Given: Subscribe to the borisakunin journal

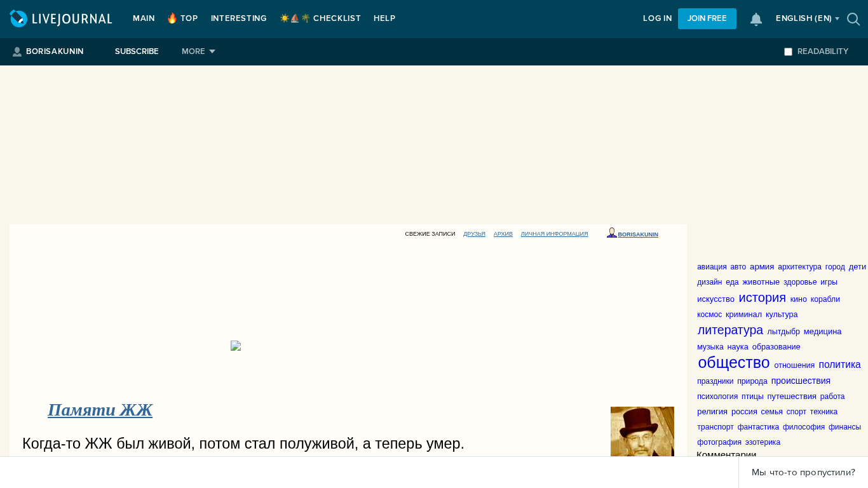Looking at the screenshot, I should [x=137, y=51].
